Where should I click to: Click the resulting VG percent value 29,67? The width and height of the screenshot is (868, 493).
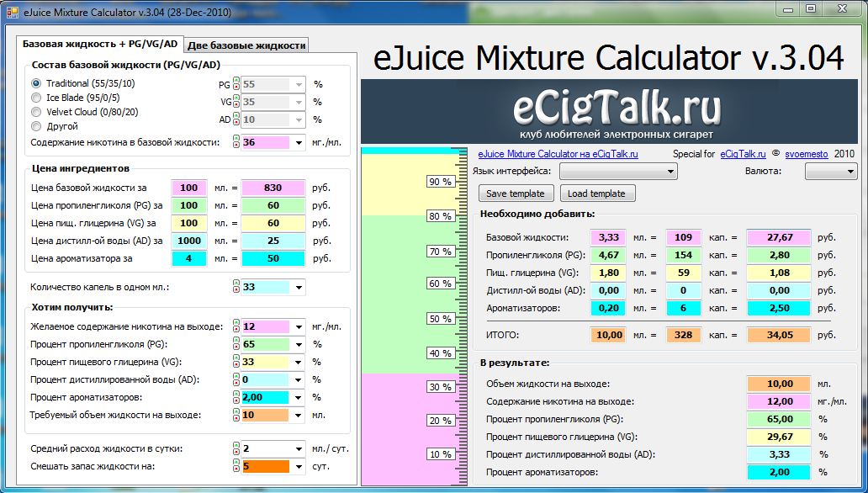780,437
